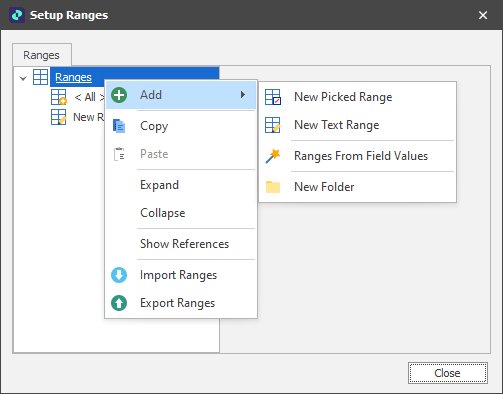Switch to the Ranges tab
The image size is (503, 394).
42,55
